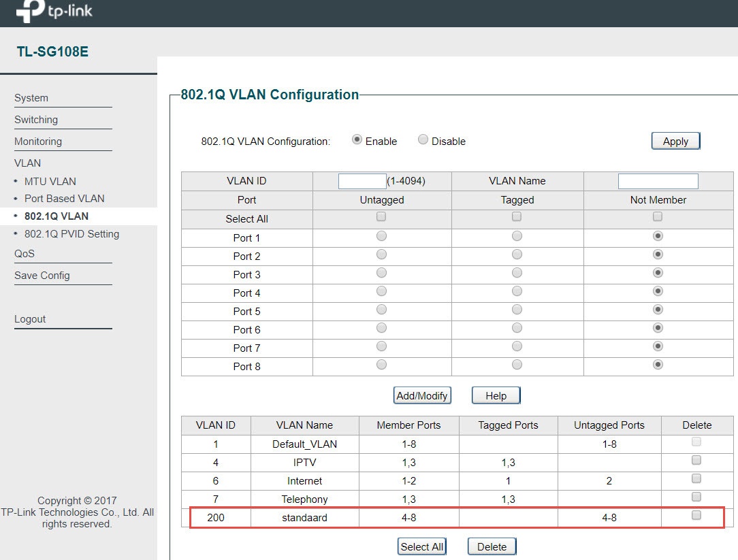Viewport: 738px width, 560px height.
Task: Open the QoS menu
Action: pyautogui.click(x=25, y=254)
